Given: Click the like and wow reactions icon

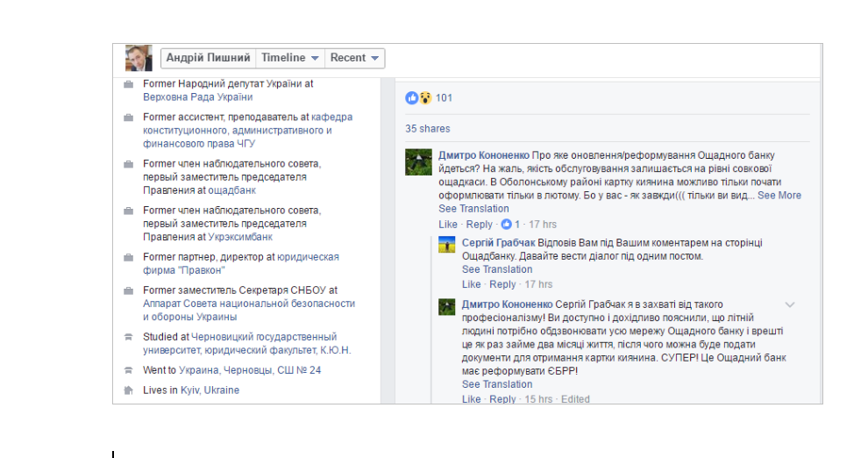Looking at the screenshot, I should [418, 97].
